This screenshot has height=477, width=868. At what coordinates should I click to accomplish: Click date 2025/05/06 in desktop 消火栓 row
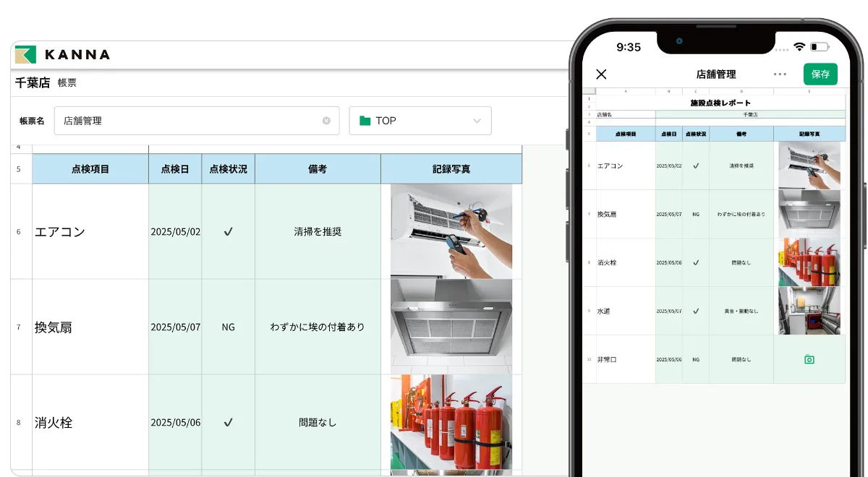[x=175, y=423]
